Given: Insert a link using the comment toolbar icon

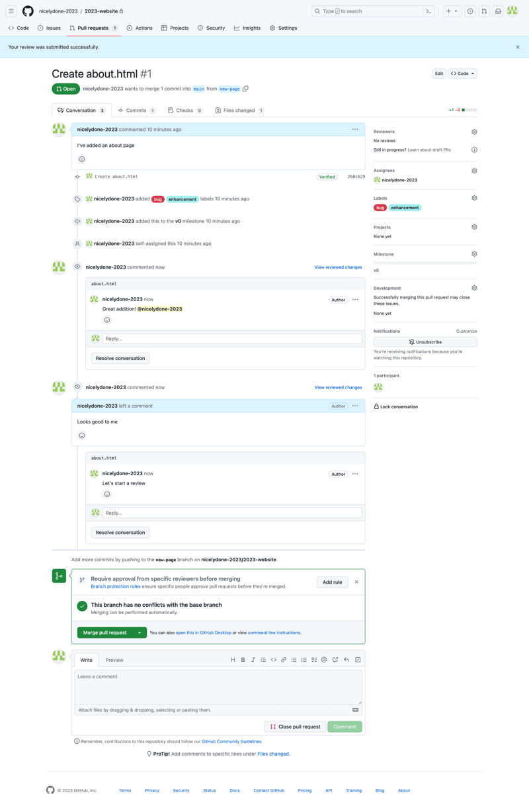Looking at the screenshot, I should [284, 659].
